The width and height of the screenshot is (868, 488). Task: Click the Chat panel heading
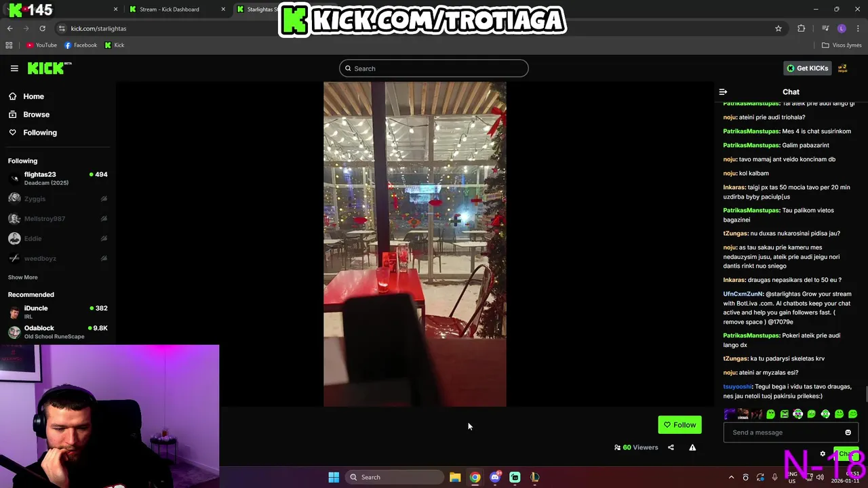[x=791, y=91]
